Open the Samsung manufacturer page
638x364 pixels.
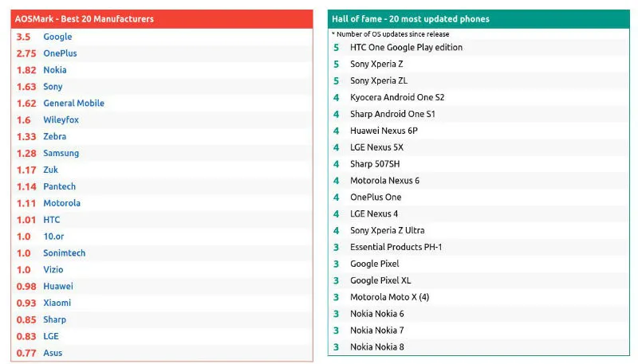click(61, 153)
